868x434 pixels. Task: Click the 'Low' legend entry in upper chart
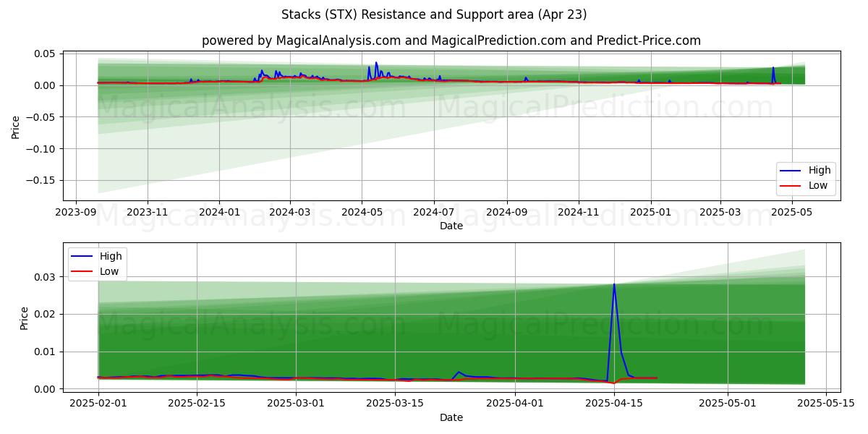click(x=818, y=186)
